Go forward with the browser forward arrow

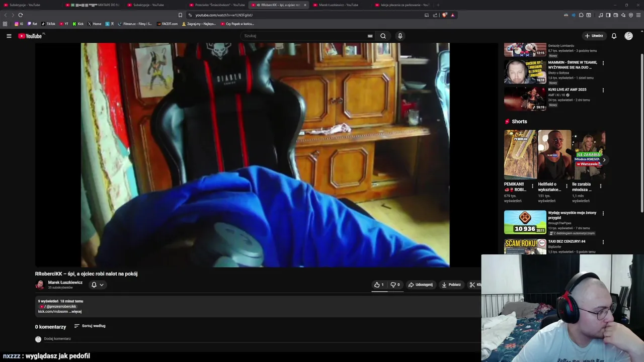coord(13,15)
